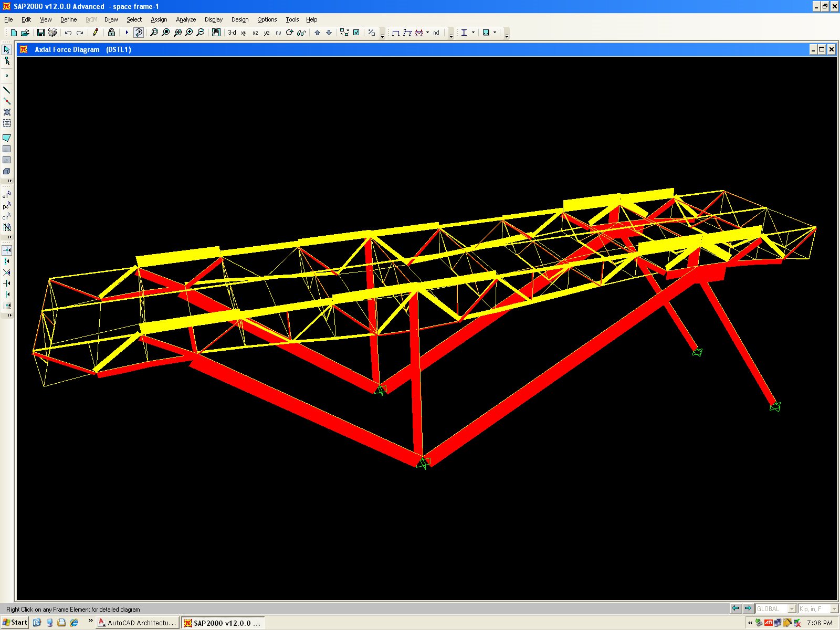This screenshot has width=840, height=630.
Task: Switch to the yz plane view
Action: click(267, 33)
